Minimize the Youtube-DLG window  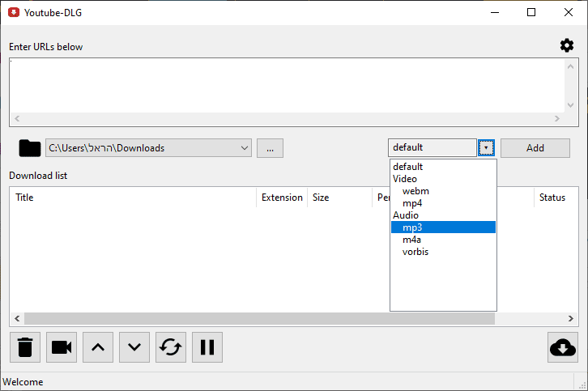(x=495, y=12)
